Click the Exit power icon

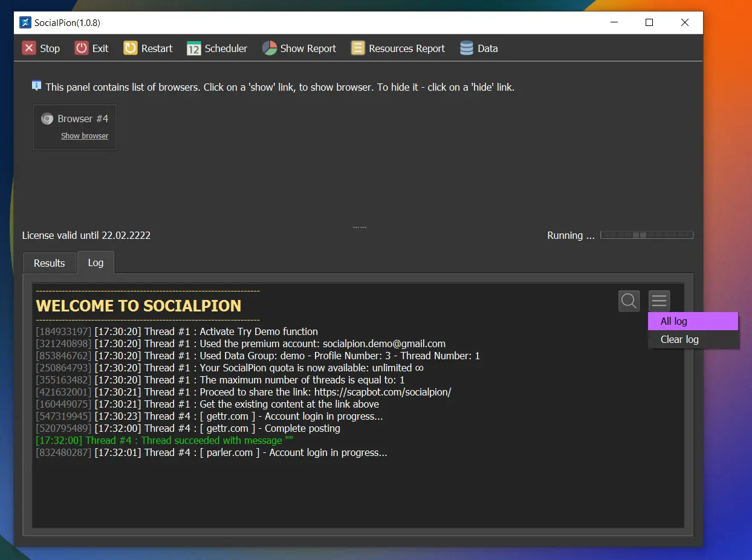click(82, 48)
